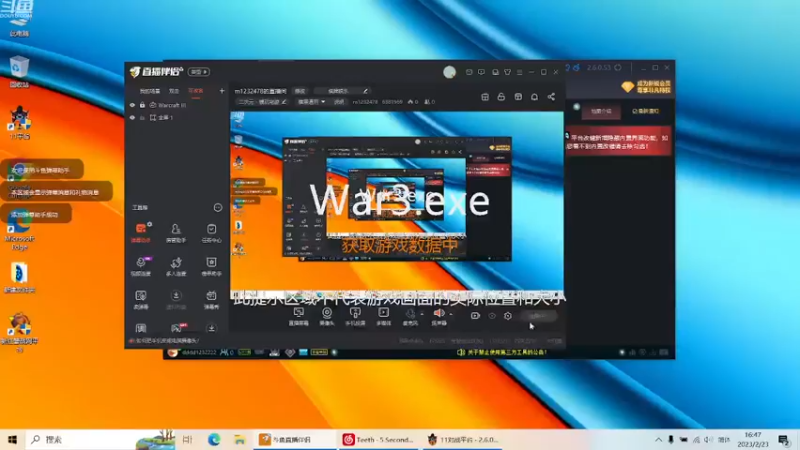Edit the category tag with its pencil icon
This screenshot has width=800, height=450.
[x=284, y=102]
